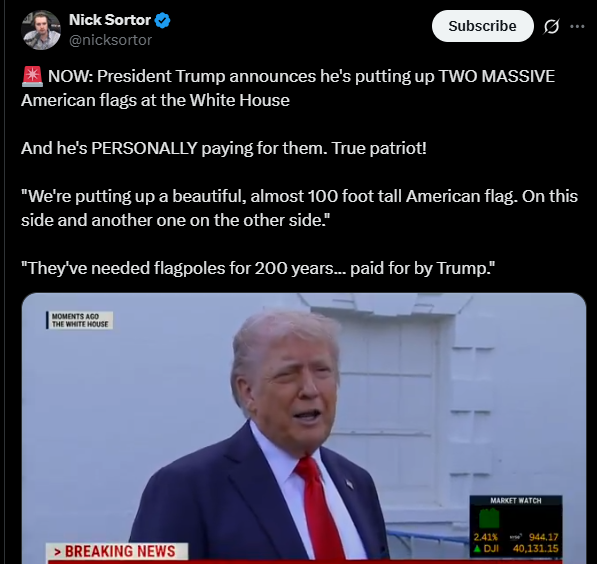Viewport: 597px width, 564px height.
Task: Click the BREAKING NEWS banner
Action: (x=117, y=551)
